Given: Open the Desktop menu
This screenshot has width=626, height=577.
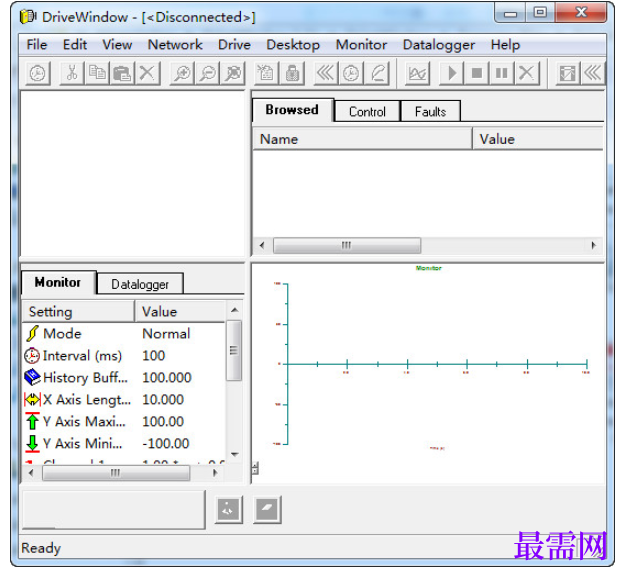Looking at the screenshot, I should (x=293, y=45).
